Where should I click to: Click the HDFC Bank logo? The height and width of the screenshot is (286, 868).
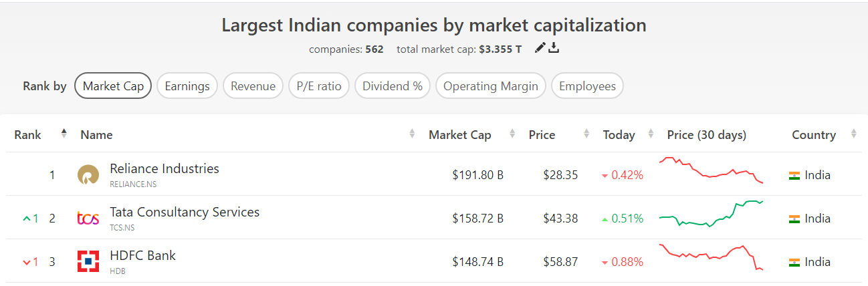[x=88, y=262]
